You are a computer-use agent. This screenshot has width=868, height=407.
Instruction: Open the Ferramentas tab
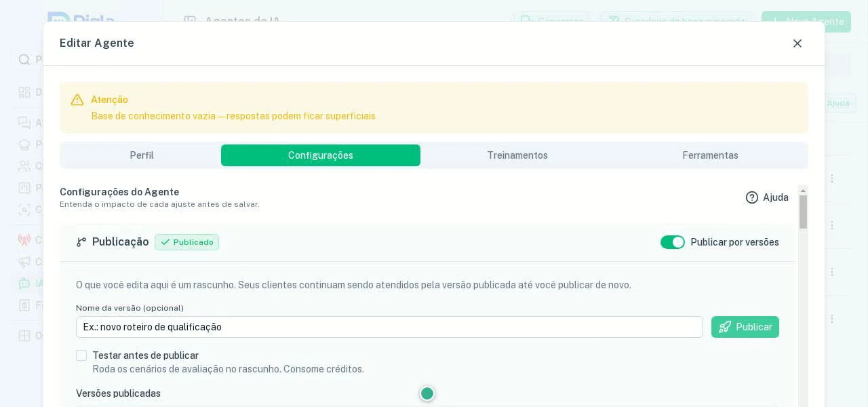pyautogui.click(x=710, y=155)
